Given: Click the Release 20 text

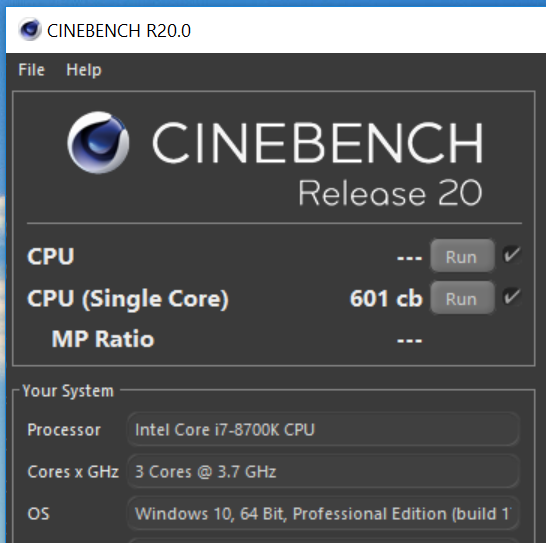Looking at the screenshot, I should click(390, 193).
